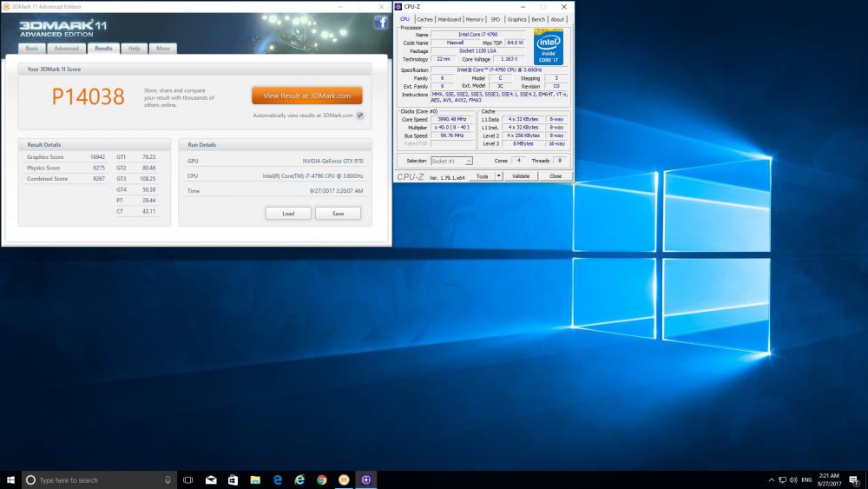Click the Combined Score row
The height and width of the screenshot is (489, 868).
pyautogui.click(x=66, y=179)
